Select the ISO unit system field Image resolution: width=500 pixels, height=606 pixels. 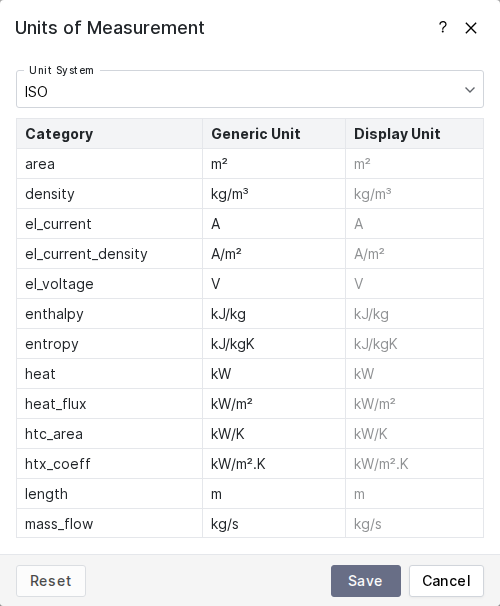250,89
